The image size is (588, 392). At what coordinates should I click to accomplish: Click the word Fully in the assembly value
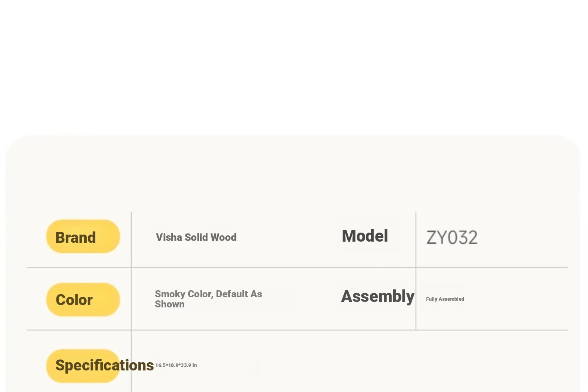(432, 299)
